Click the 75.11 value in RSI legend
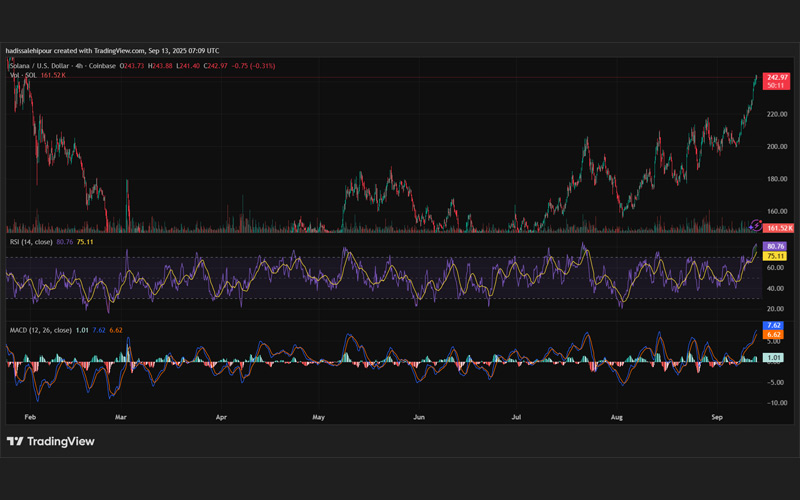 point(85,242)
